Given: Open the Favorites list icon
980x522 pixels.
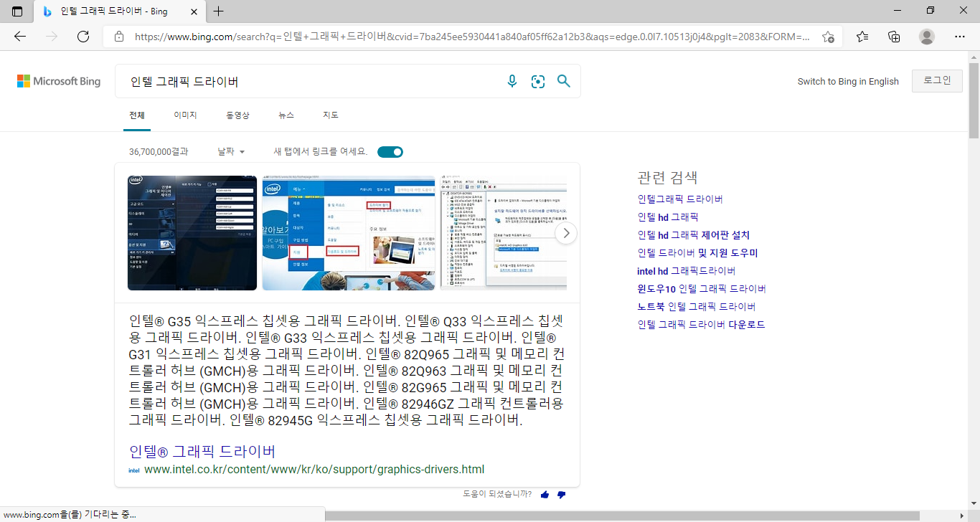Looking at the screenshot, I should tap(862, 37).
